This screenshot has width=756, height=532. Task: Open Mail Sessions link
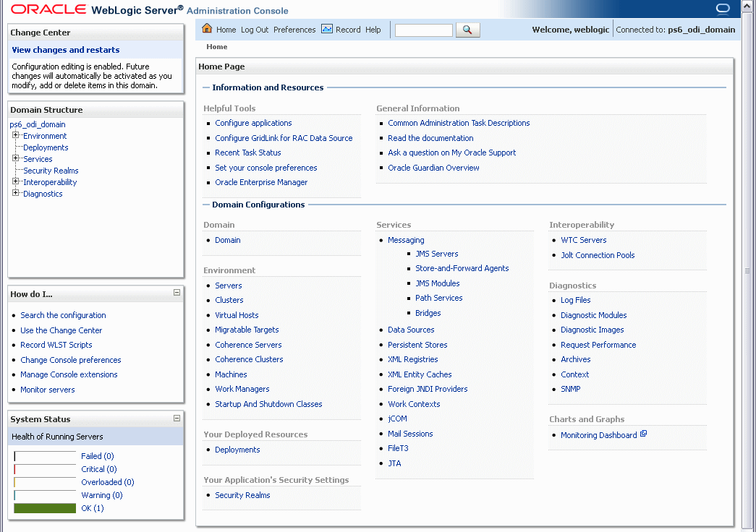(410, 434)
